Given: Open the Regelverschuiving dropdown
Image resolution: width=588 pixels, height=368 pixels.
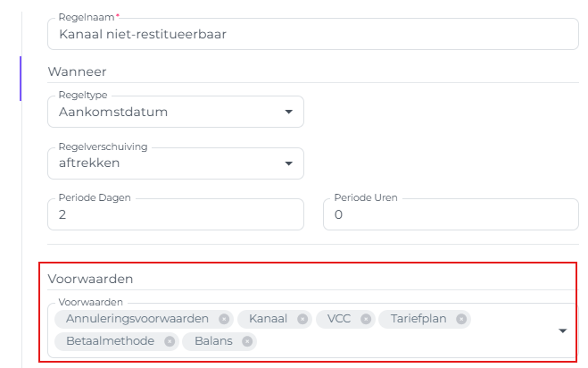Looking at the screenshot, I should tap(288, 163).
